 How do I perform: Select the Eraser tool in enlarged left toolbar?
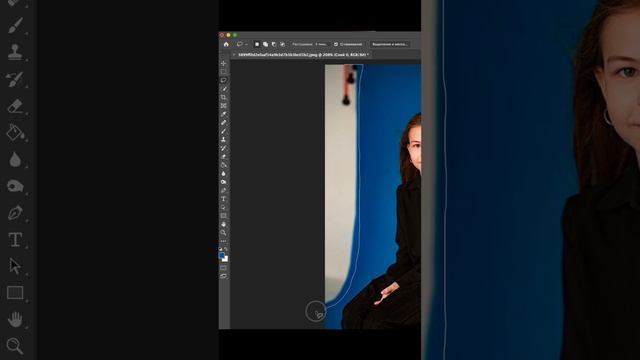[x=15, y=106]
